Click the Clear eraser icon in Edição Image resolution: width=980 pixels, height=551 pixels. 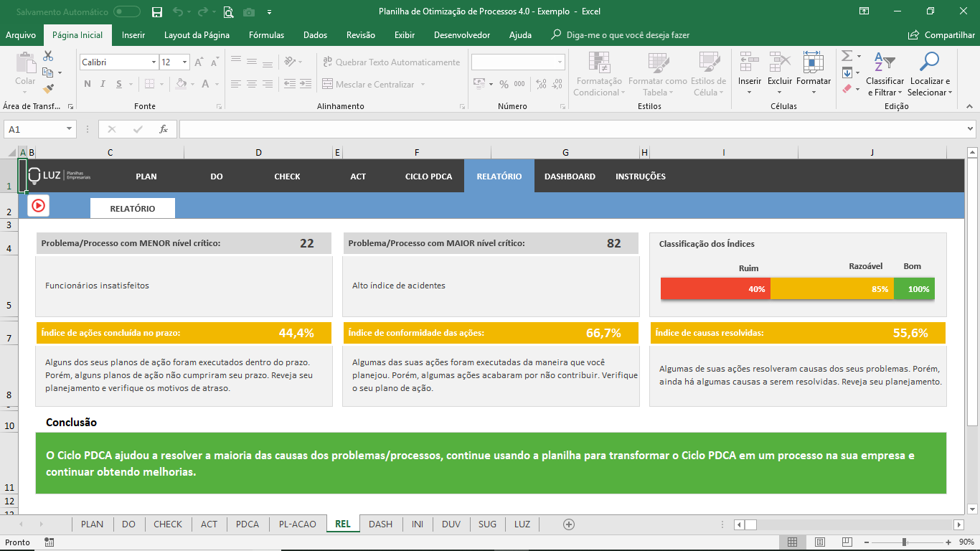coord(847,89)
